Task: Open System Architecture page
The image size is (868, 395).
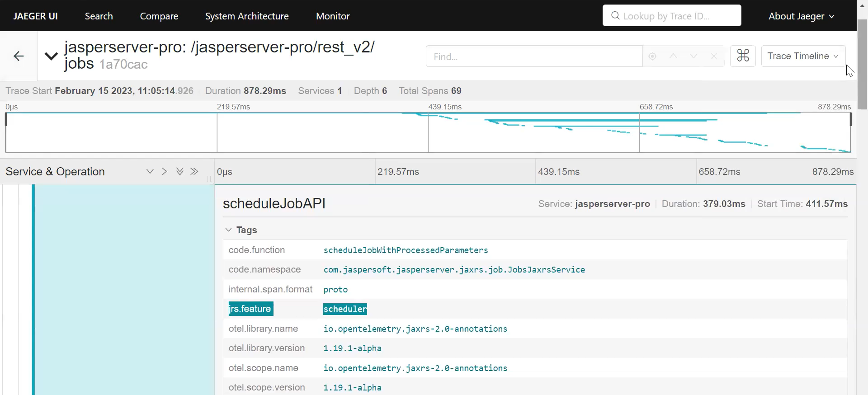Action: point(247,16)
